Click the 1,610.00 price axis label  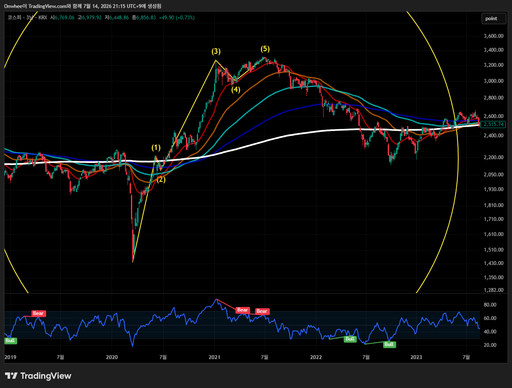(494, 234)
